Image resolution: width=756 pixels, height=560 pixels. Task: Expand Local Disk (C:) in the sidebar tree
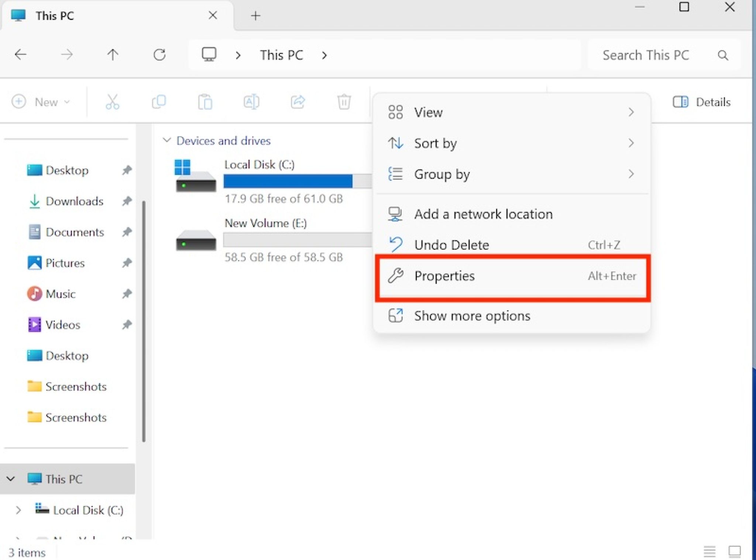18,510
